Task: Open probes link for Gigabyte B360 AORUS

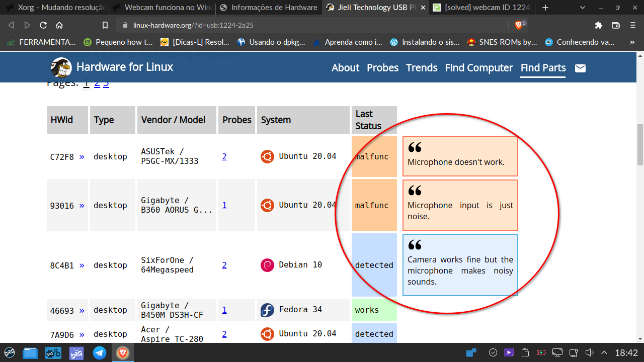Action: click(224, 205)
